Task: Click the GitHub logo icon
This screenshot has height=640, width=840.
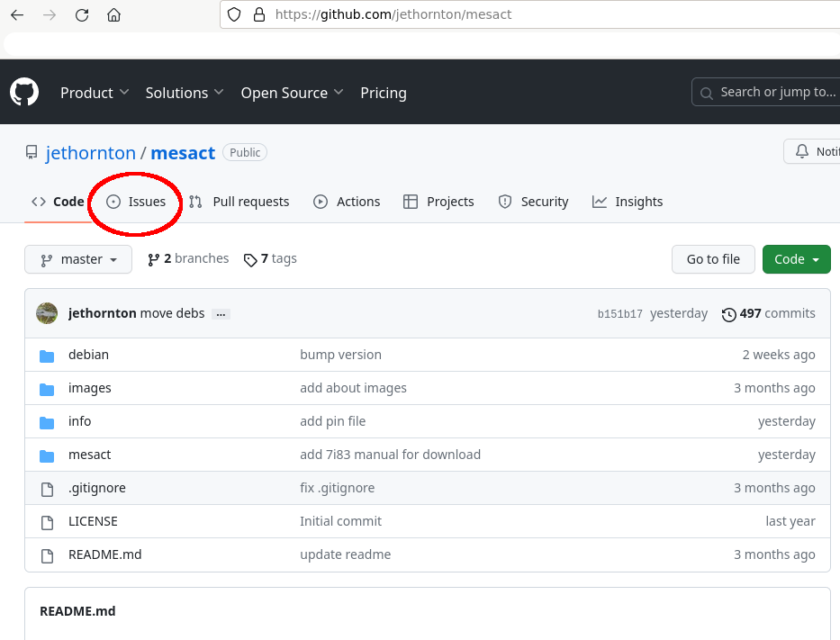Action: click(24, 93)
